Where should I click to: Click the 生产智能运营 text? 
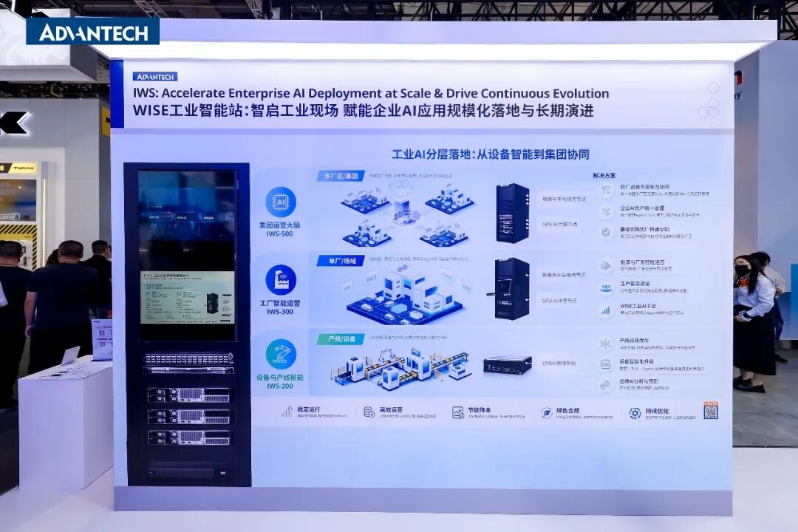(635, 284)
